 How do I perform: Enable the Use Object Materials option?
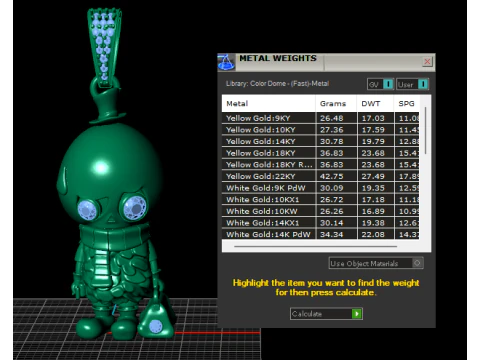(417, 263)
